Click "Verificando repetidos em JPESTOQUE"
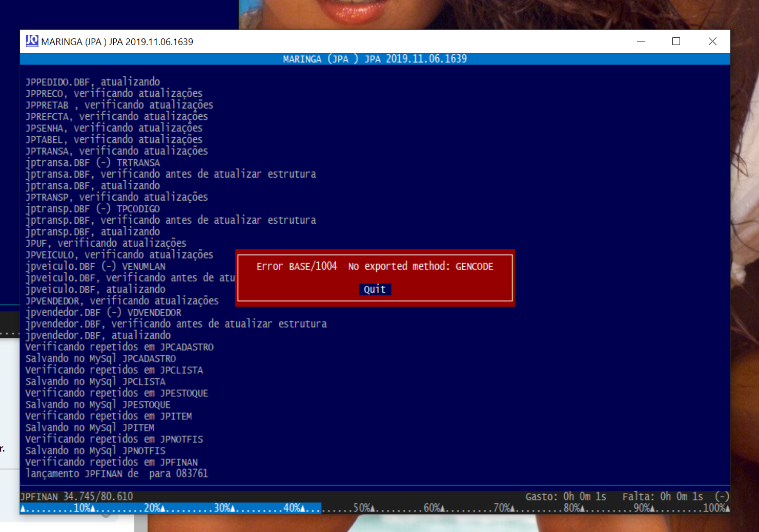 pyautogui.click(x=117, y=393)
